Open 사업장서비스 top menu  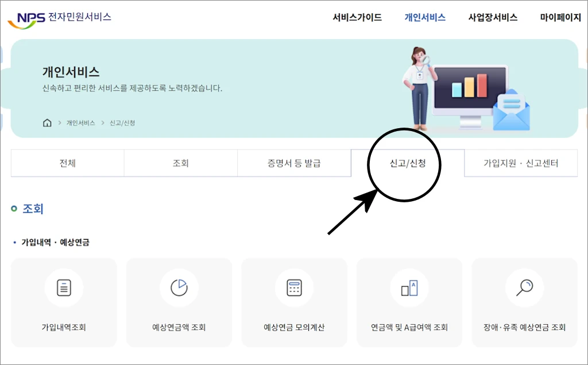point(493,17)
